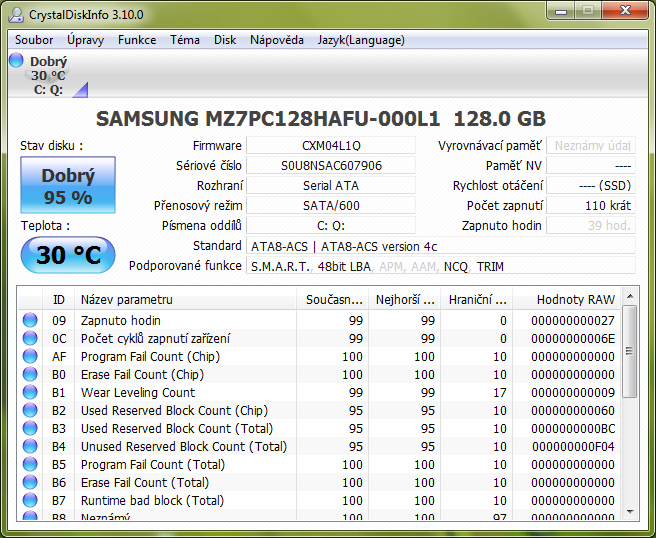The image size is (656, 538).
Task: Click status orb for Program Fail Count (Chip)
Action: 30,357
